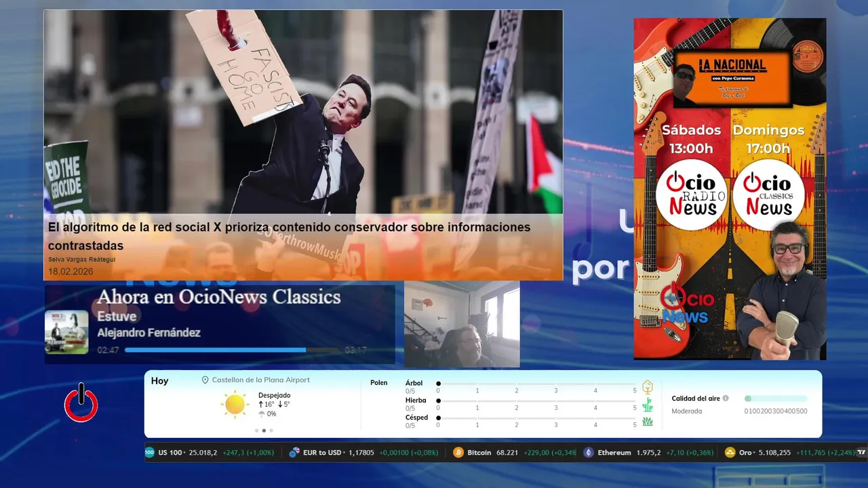Viewport: 868px width, 488px height.
Task: Click the Ethereum coin icon
Action: coord(588,452)
